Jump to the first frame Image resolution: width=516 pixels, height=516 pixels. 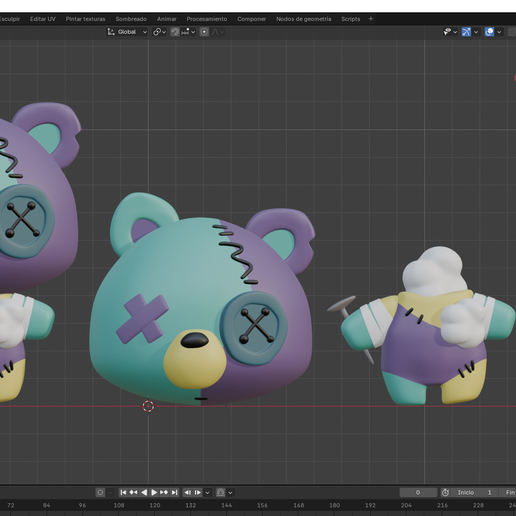123,492
